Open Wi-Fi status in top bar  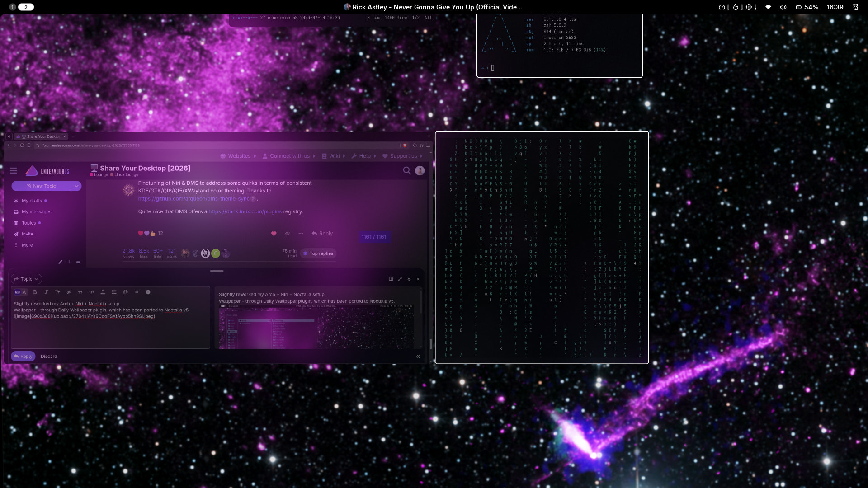(768, 7)
